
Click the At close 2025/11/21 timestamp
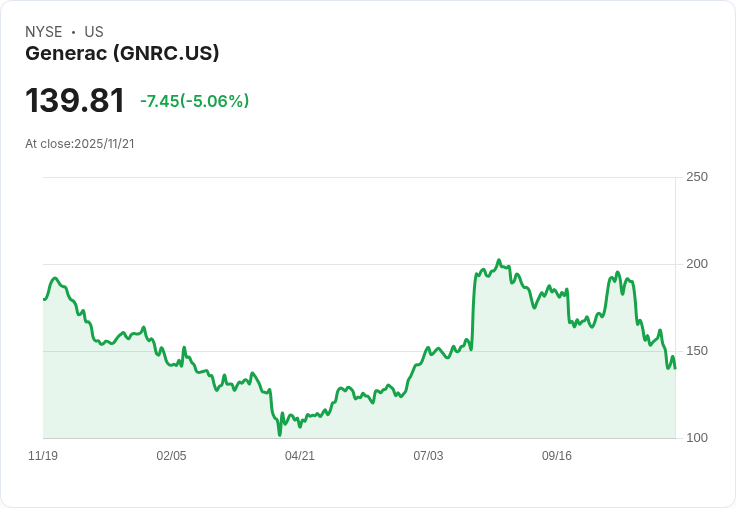click(x=80, y=144)
